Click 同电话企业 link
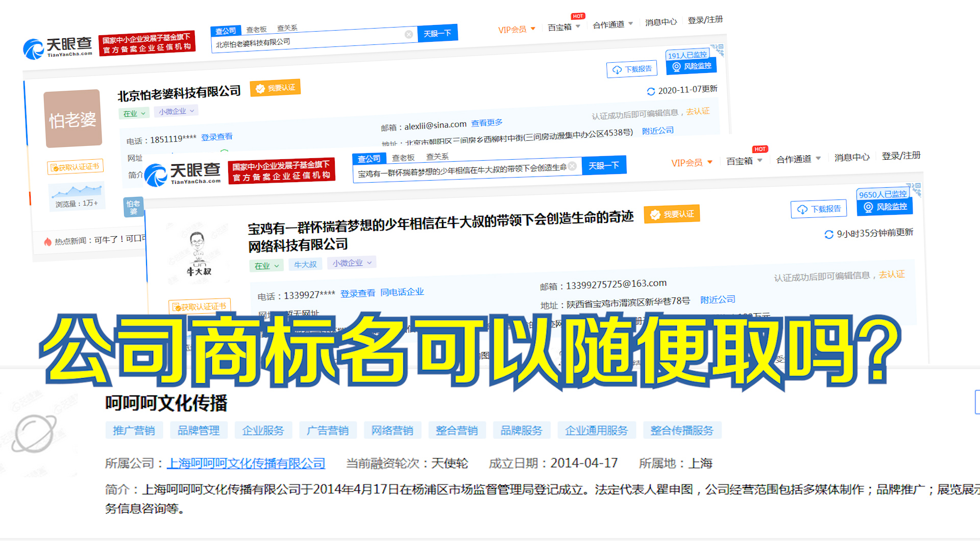The image size is (980, 551). 402,292
